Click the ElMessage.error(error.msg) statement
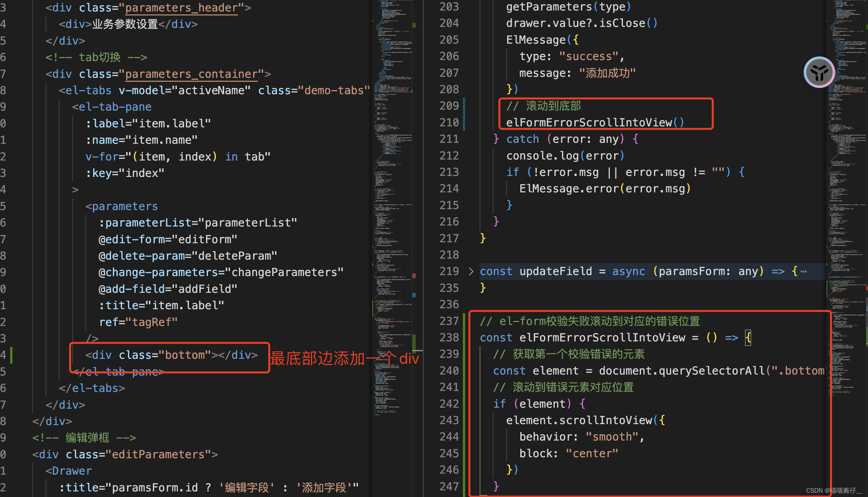Screen dimensions: 868x497 pyautogui.click(x=605, y=188)
